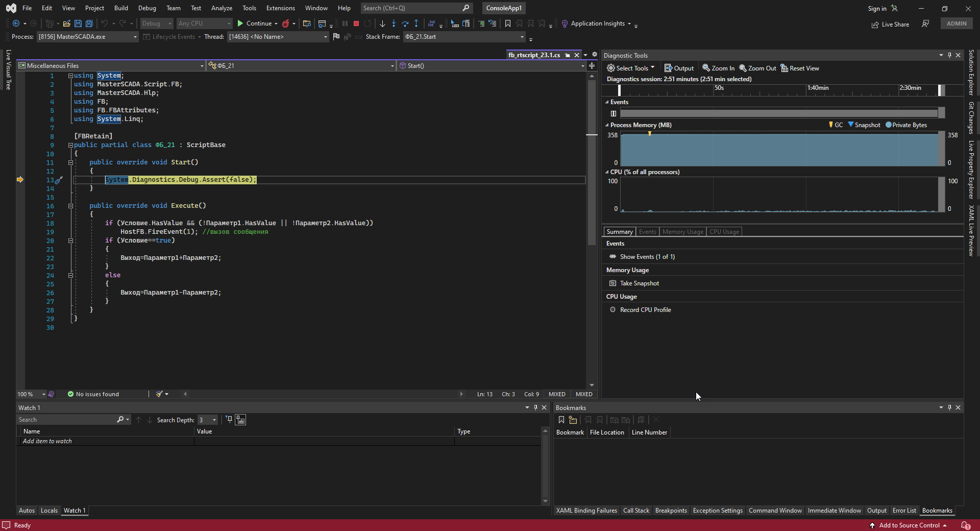Image resolution: width=980 pixels, height=531 pixels.
Task: Click the Open File folder icon
Action: (66, 23)
